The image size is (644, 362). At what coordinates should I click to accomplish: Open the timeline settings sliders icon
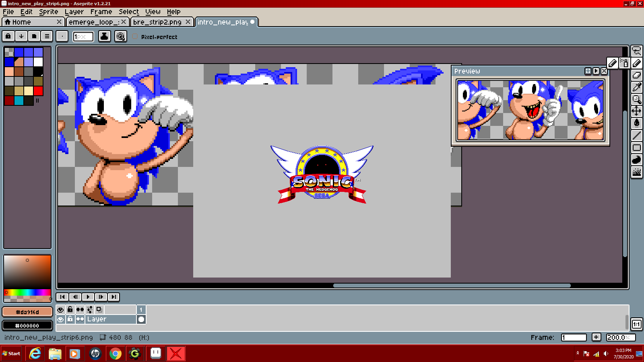coord(90,309)
